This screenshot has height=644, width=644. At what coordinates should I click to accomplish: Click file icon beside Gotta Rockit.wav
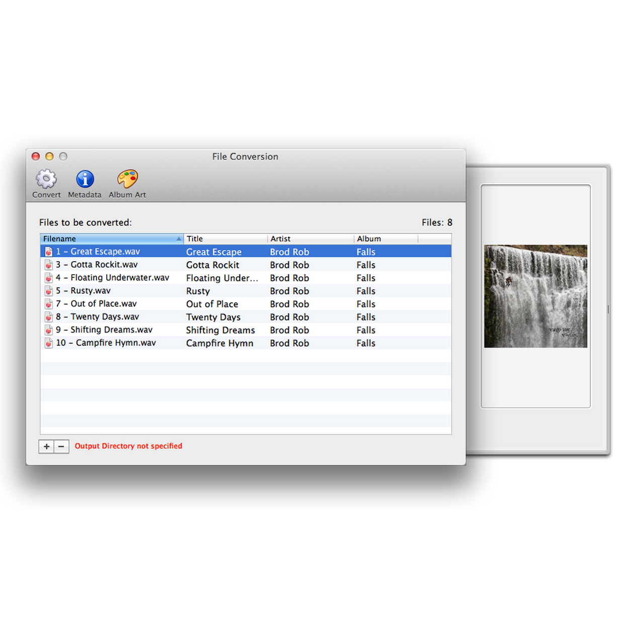49,265
